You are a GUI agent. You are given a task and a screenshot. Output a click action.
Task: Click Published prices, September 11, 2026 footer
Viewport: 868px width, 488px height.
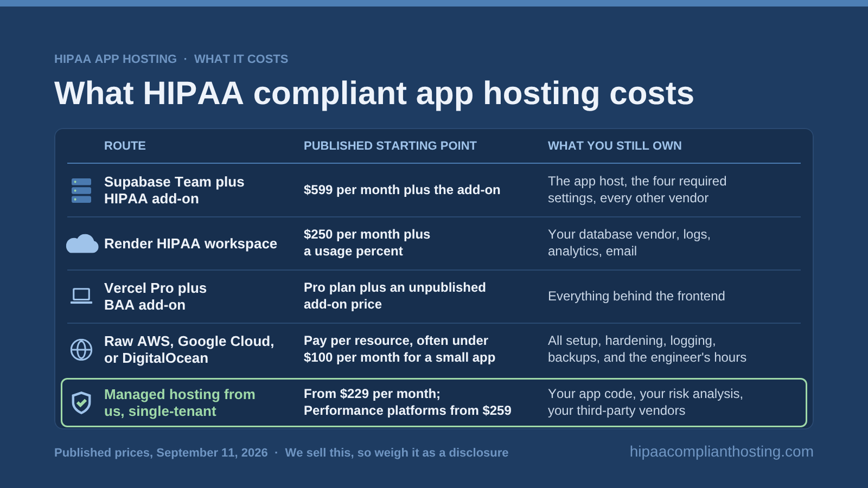point(161,453)
